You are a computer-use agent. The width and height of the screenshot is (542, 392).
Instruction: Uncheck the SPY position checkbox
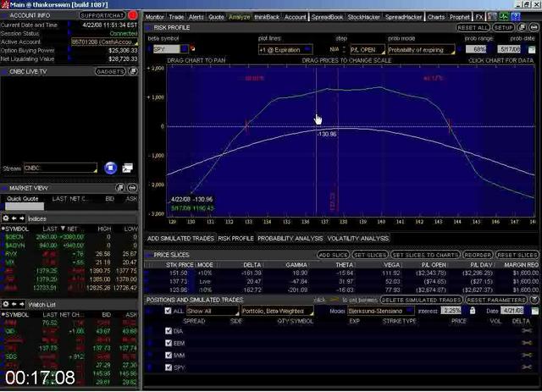(169, 367)
